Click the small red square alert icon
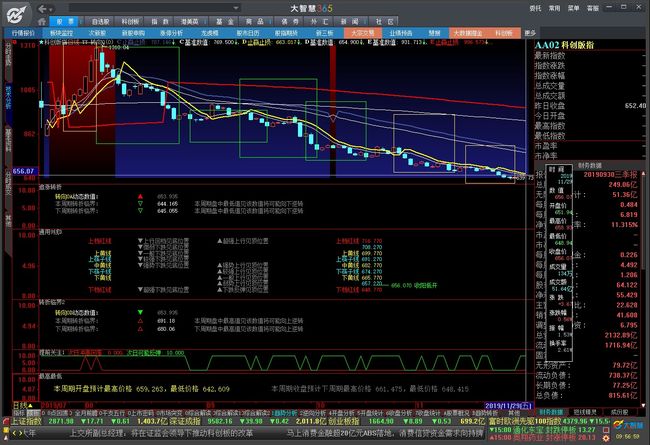This screenshot has width=650, height=445. (606, 430)
